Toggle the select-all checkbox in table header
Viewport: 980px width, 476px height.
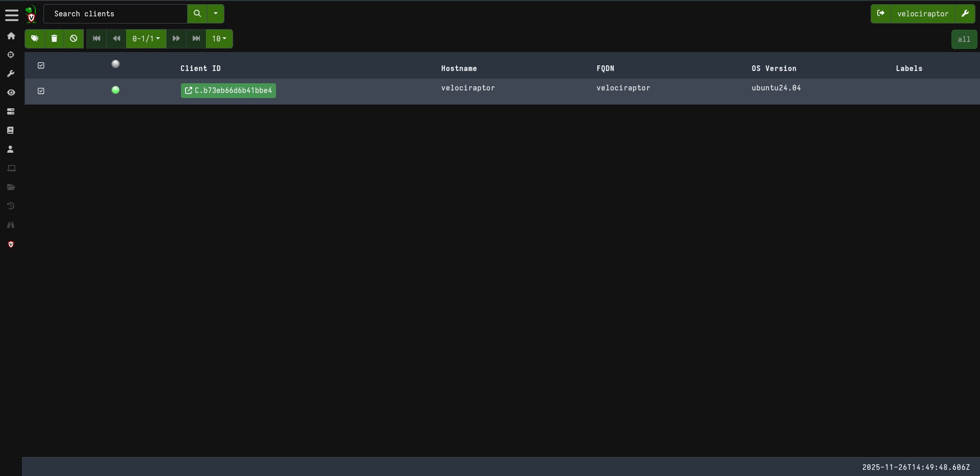(41, 65)
